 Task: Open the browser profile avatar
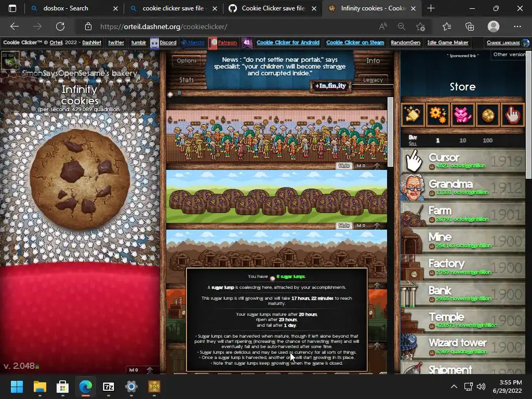pos(494,26)
